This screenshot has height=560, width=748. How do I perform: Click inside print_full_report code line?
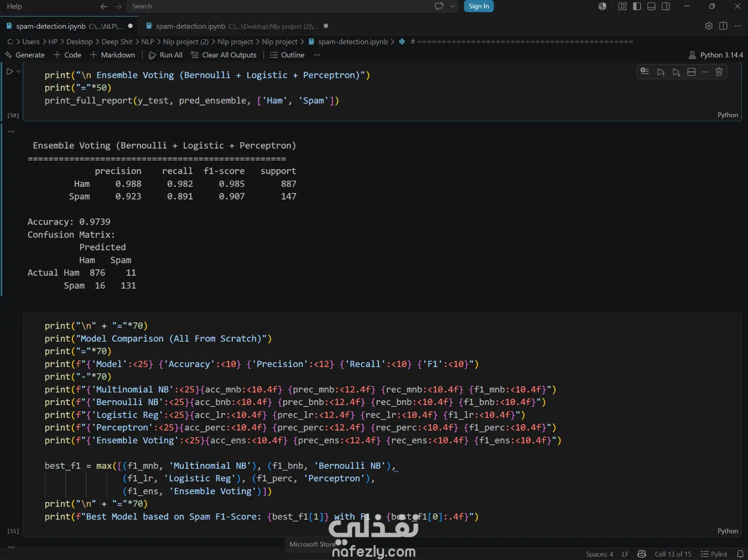point(191,101)
